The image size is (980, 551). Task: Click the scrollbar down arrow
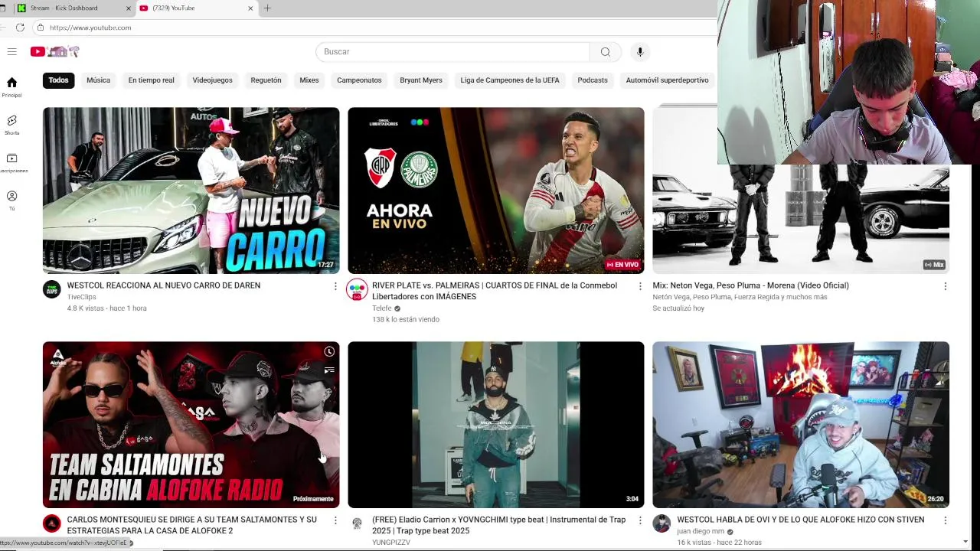(965, 542)
